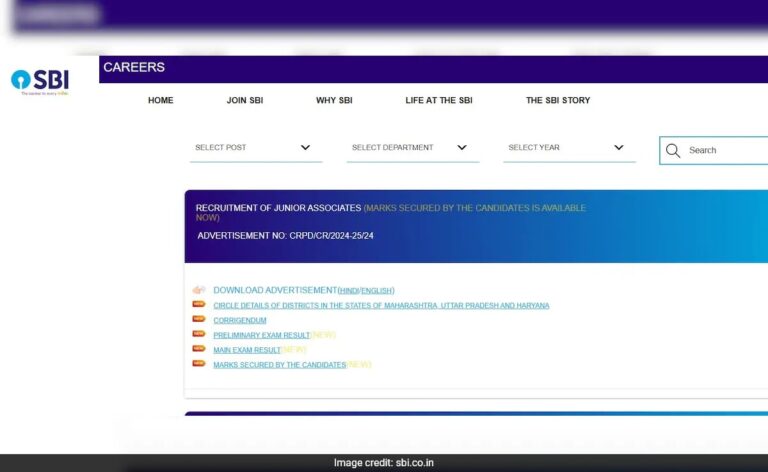
Task: Open the Select Department dropdown
Action: [412, 148]
